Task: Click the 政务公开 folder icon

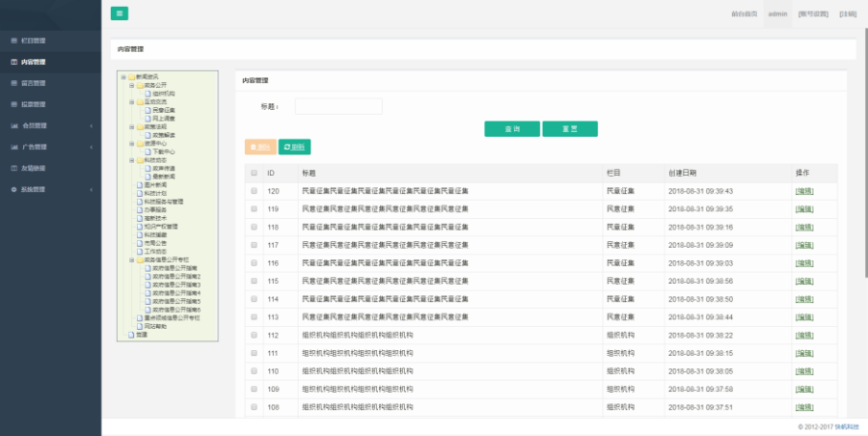Action: pos(140,85)
